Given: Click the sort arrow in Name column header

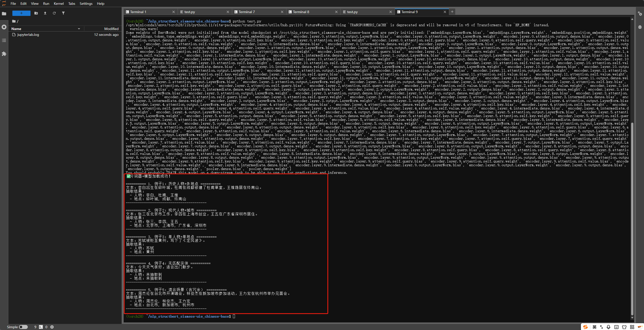Looking at the screenshot, I should tap(79, 29).
